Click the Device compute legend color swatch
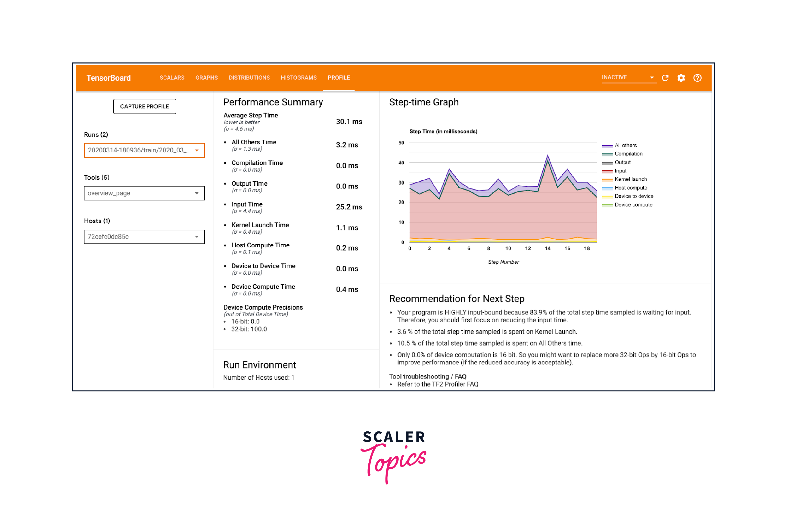 [x=607, y=205]
